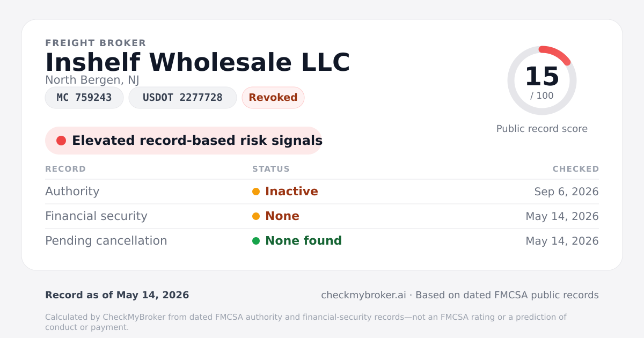Click the Revoked status badge
Viewport: 644px width, 338px height.
273,98
